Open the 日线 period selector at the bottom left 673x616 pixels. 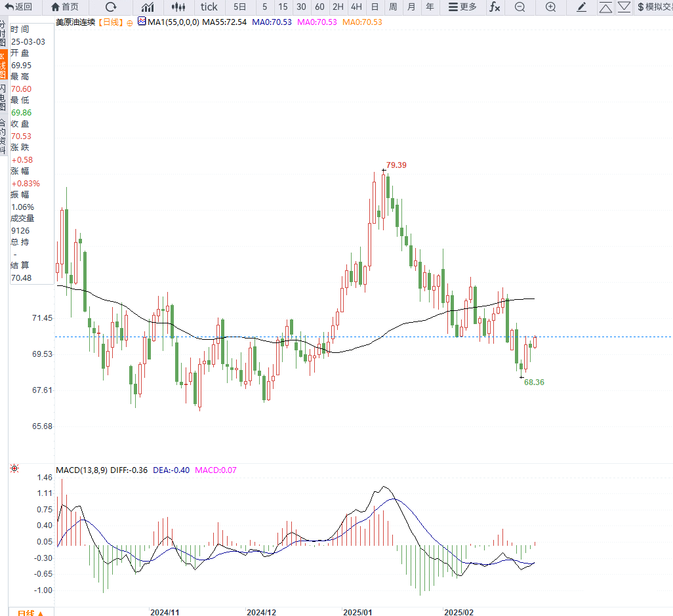(30, 613)
